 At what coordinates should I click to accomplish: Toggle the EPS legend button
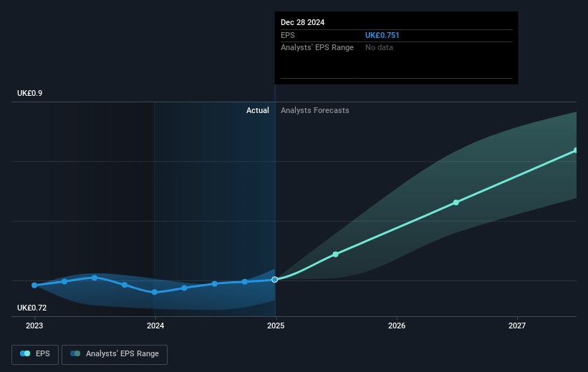(x=35, y=354)
